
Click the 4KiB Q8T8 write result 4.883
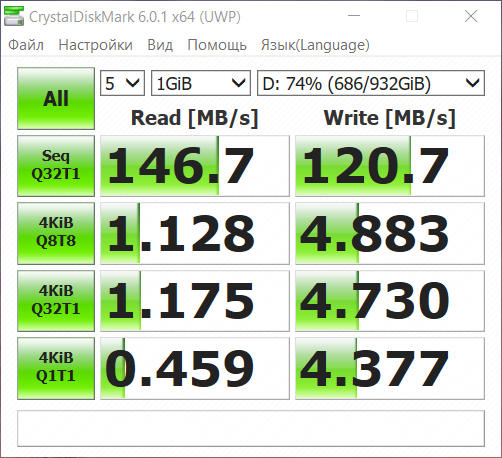[x=390, y=233]
